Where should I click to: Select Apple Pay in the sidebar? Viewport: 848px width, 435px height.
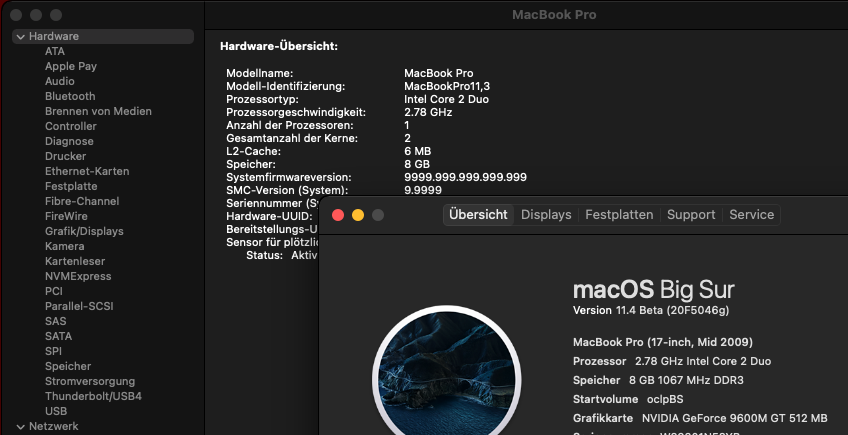tap(71, 67)
